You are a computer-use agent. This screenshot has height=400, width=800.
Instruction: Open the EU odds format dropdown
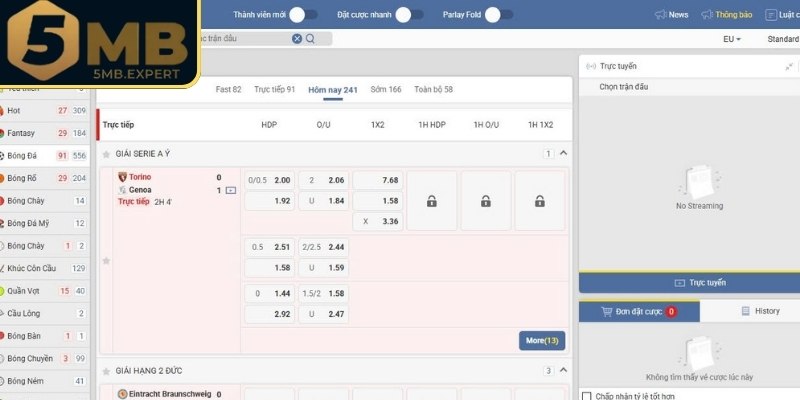coord(731,39)
